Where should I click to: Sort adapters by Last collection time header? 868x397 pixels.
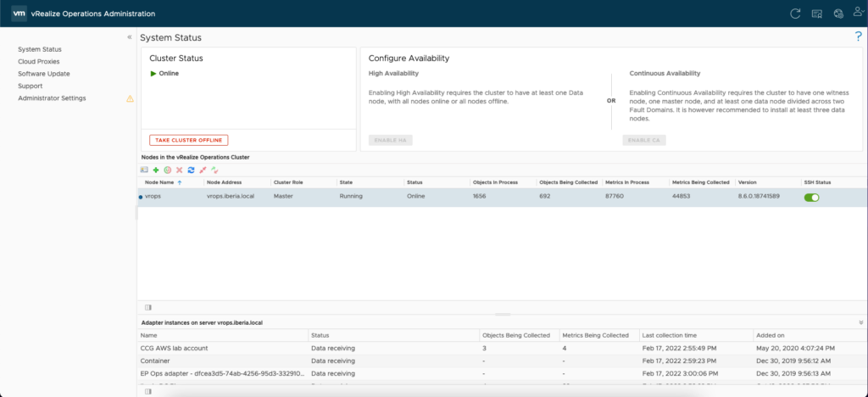click(670, 336)
